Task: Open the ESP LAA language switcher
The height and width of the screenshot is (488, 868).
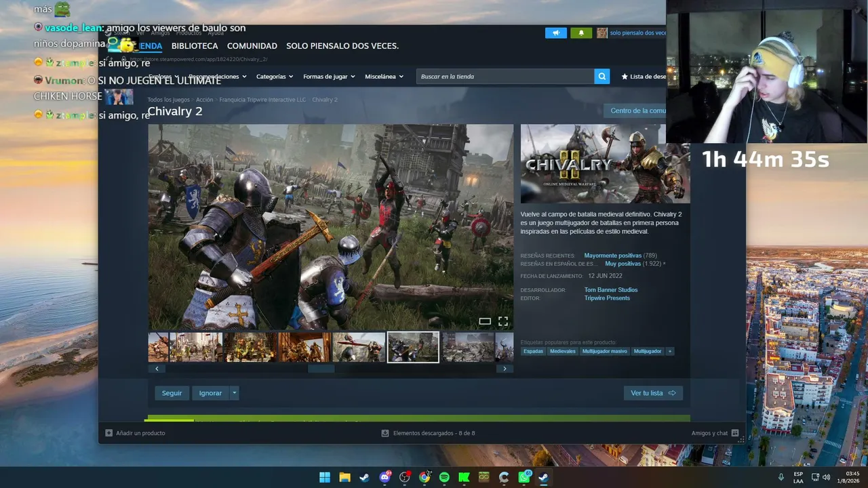Action: (798, 477)
